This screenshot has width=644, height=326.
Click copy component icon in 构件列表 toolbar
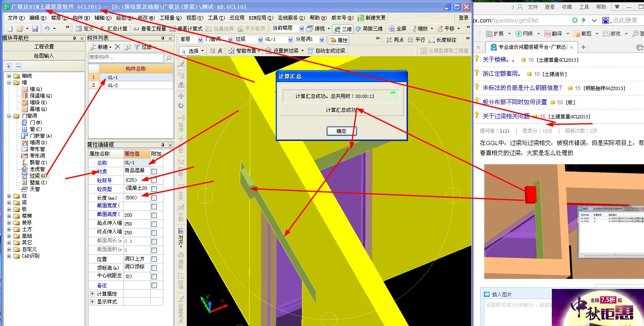coord(127,47)
